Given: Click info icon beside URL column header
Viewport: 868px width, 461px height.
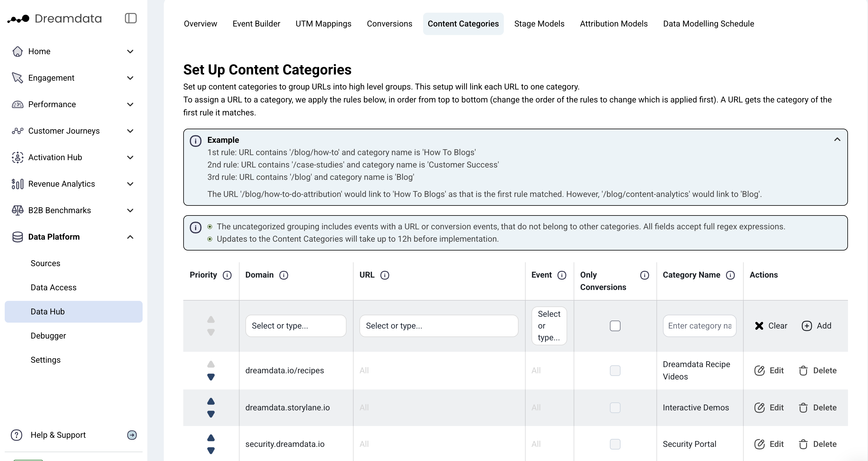Looking at the screenshot, I should 385,275.
